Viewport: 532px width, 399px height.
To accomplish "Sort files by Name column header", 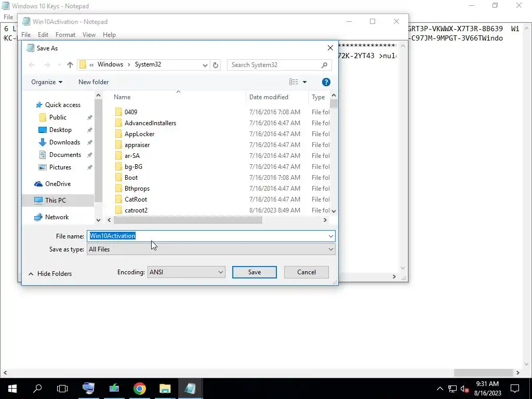I will coord(122,97).
